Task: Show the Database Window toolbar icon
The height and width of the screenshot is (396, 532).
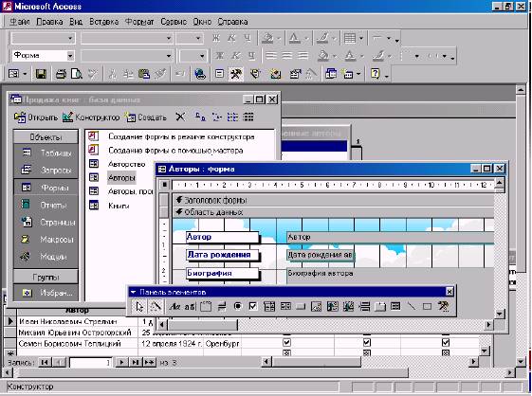Action: coord(331,74)
